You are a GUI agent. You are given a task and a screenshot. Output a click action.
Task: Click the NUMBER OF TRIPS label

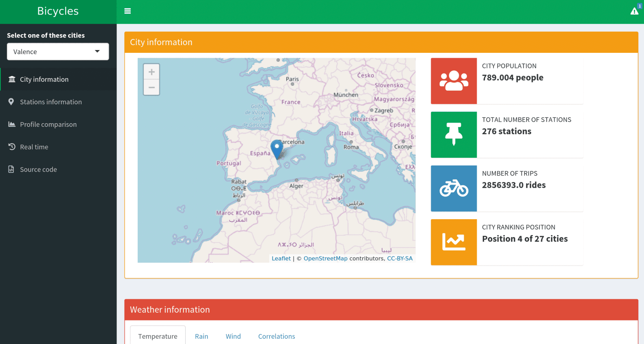pyautogui.click(x=510, y=173)
